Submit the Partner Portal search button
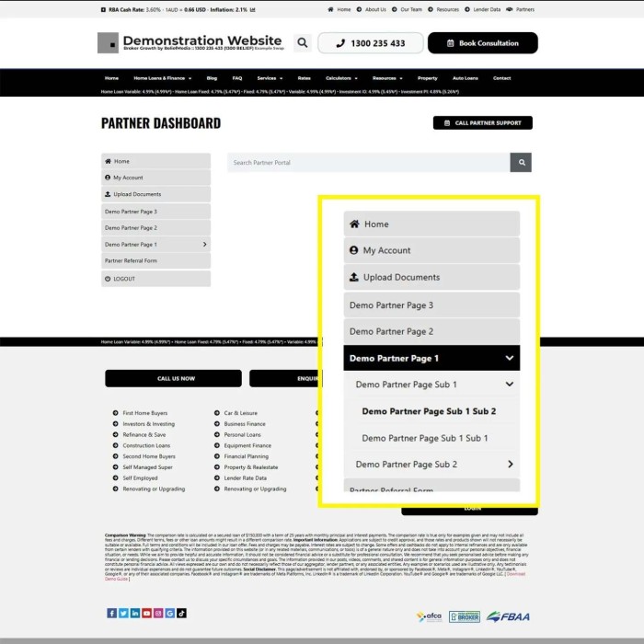The height and width of the screenshot is (644, 644). (x=521, y=163)
